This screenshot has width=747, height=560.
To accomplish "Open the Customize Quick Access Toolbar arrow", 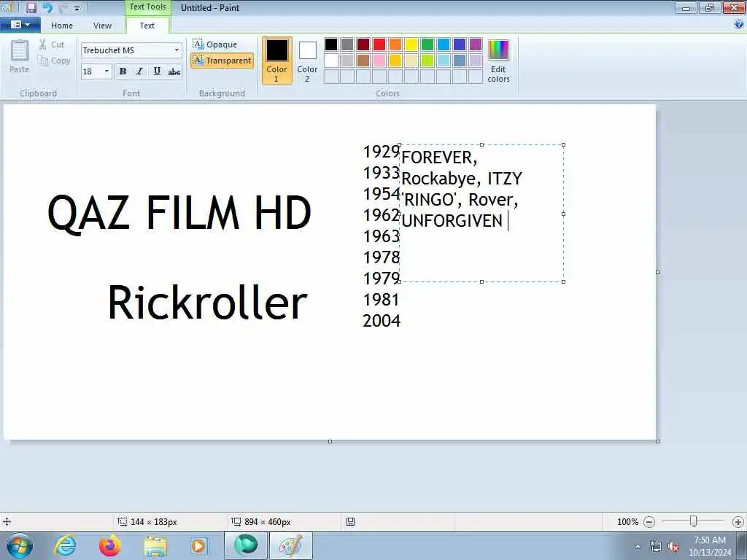I will click(x=77, y=9).
